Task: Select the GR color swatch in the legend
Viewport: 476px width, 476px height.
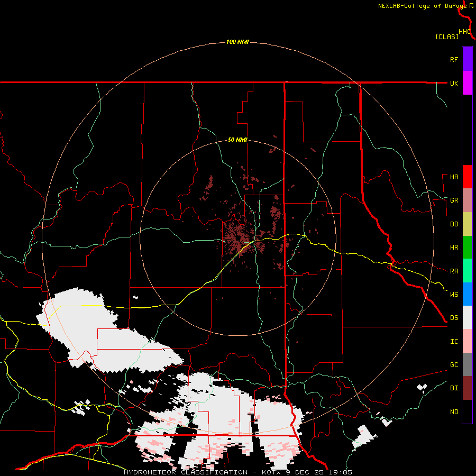Action: (x=467, y=200)
